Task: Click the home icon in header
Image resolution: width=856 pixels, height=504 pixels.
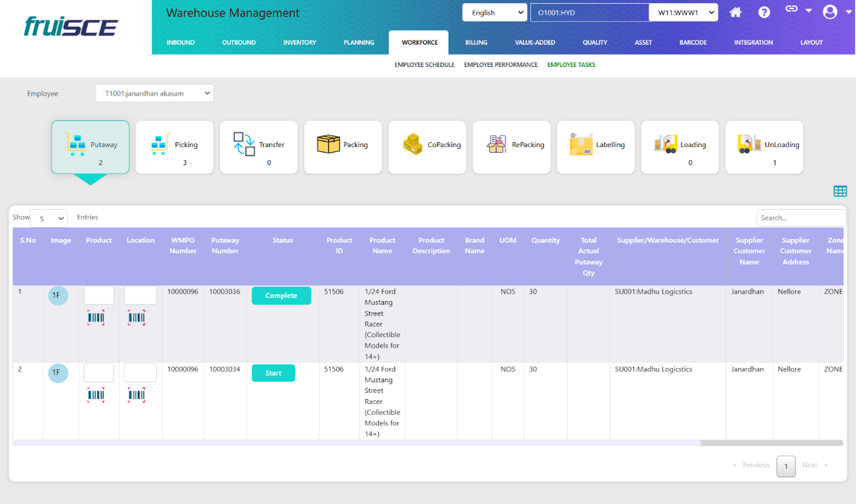Action: click(x=736, y=12)
